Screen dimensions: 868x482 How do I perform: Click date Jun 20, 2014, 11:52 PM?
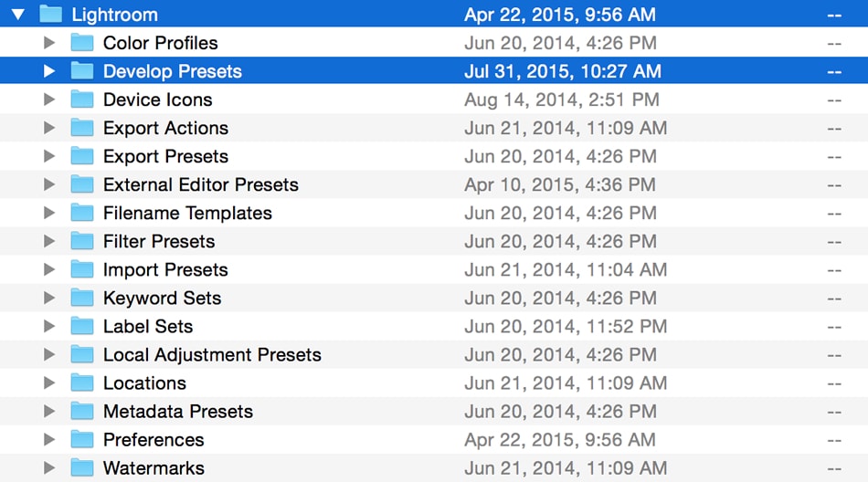pos(566,327)
